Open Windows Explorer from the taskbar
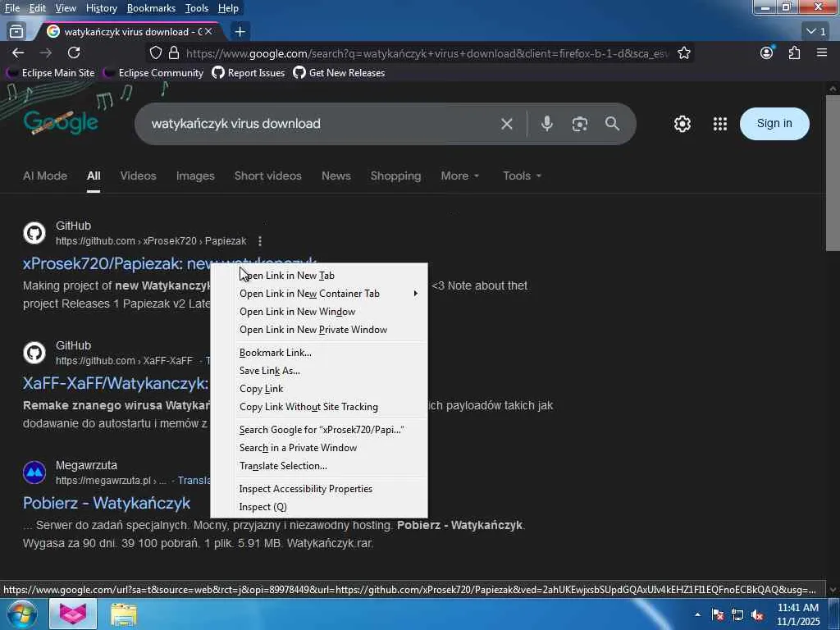Viewport: 840px width, 630px height. point(124,614)
